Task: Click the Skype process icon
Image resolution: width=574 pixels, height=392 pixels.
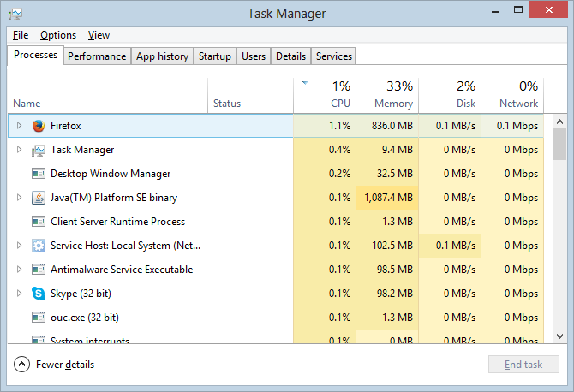Action: click(x=39, y=294)
